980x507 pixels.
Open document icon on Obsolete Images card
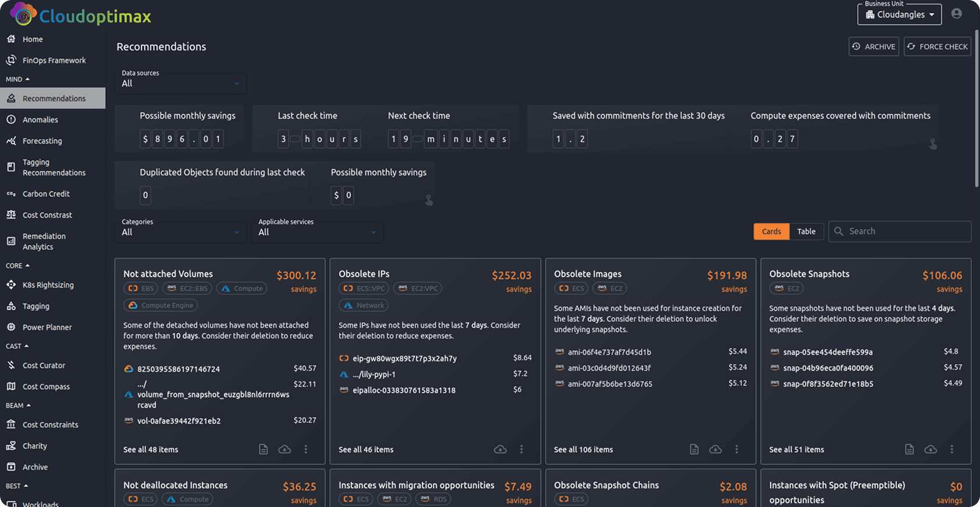[x=694, y=449]
